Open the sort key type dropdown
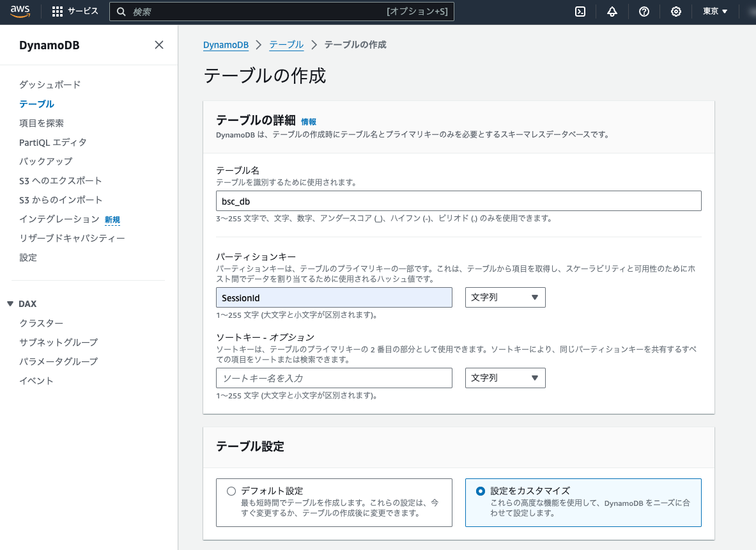Screen dimensions: 756x550 [x=505, y=377]
